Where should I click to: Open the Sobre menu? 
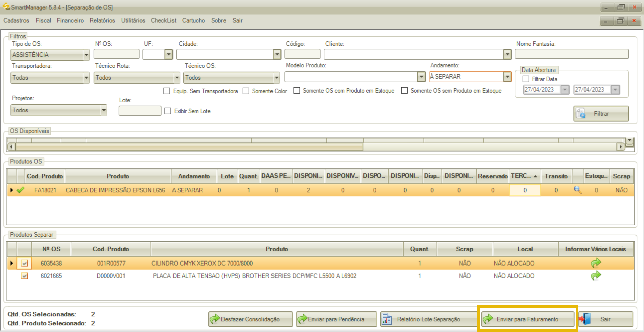coord(218,20)
